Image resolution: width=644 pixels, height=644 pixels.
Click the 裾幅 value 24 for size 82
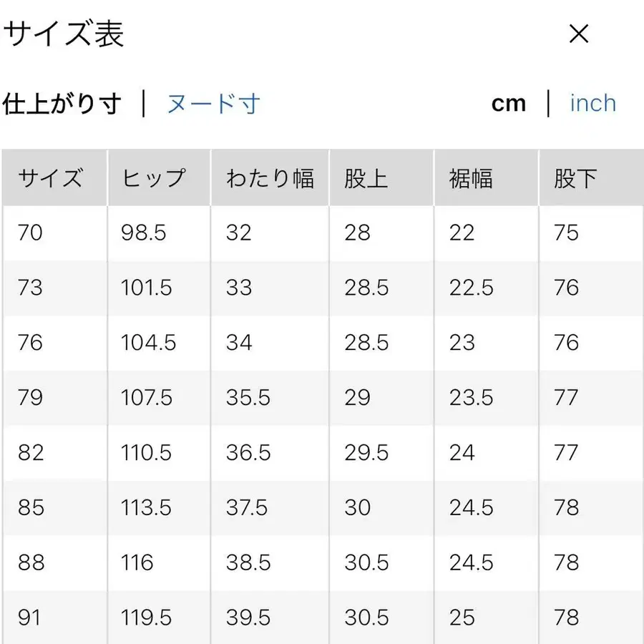click(x=461, y=452)
